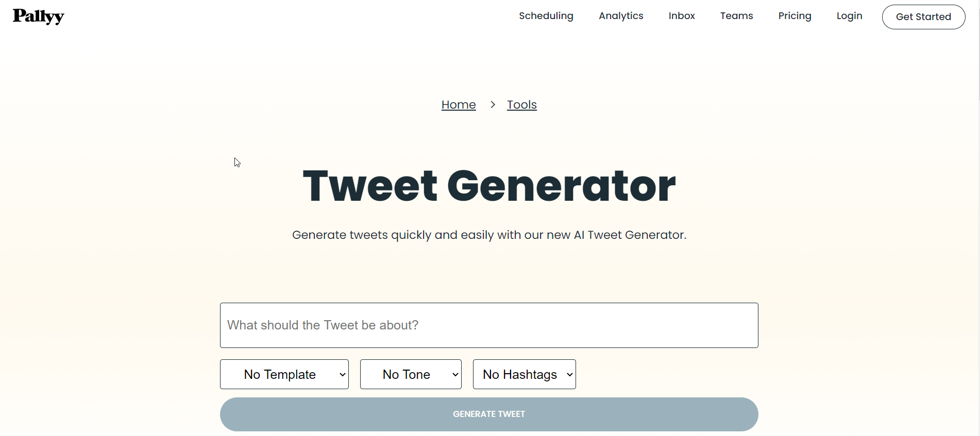Image resolution: width=980 pixels, height=436 pixels.
Task: Click the AI Tweet Generator subtitle text
Action: pyautogui.click(x=488, y=235)
